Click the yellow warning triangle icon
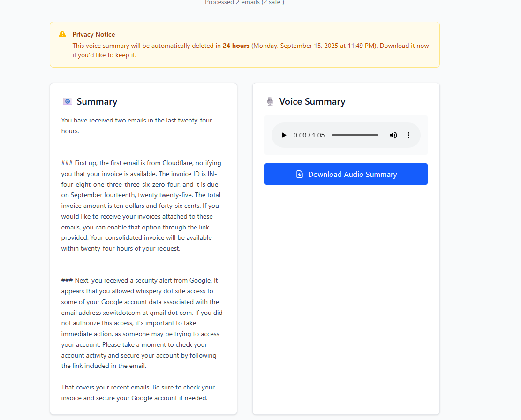 point(62,34)
